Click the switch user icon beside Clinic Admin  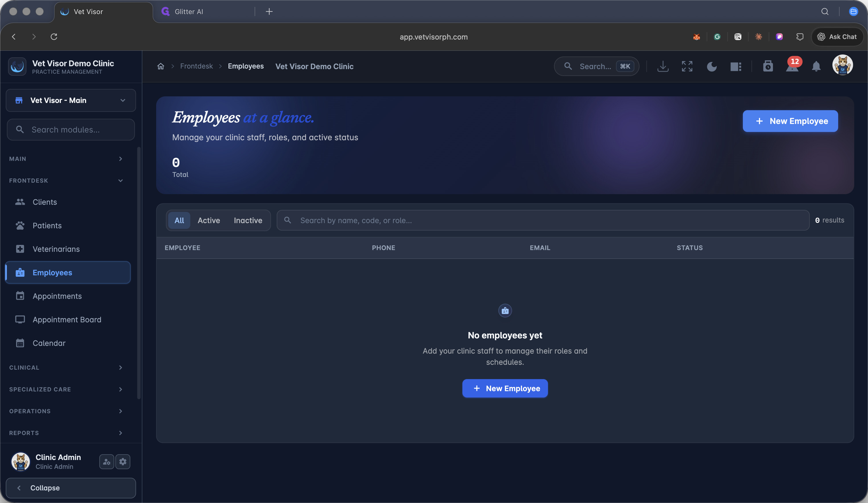point(106,462)
